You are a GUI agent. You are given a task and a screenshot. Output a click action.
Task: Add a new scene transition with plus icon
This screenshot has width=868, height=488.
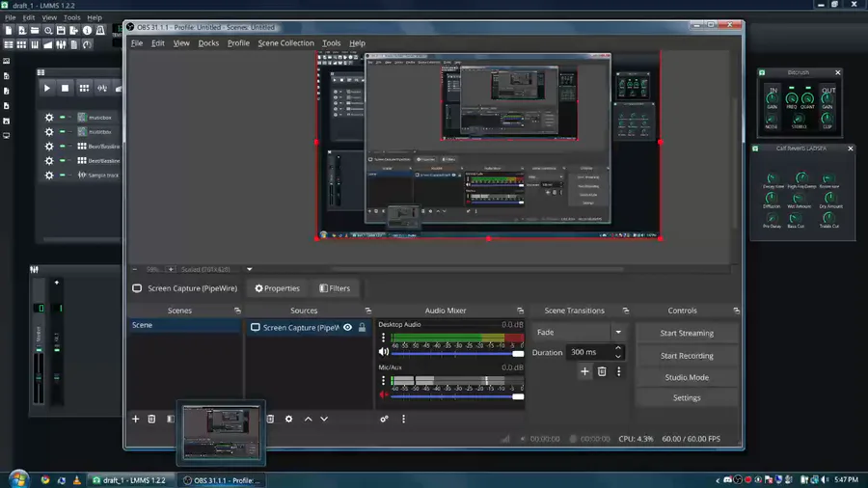pos(584,371)
